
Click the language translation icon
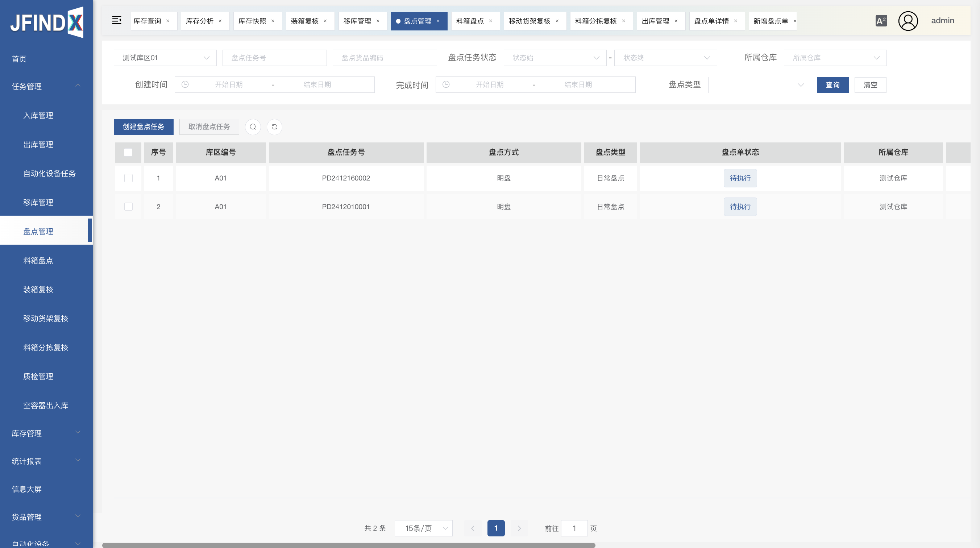881,21
